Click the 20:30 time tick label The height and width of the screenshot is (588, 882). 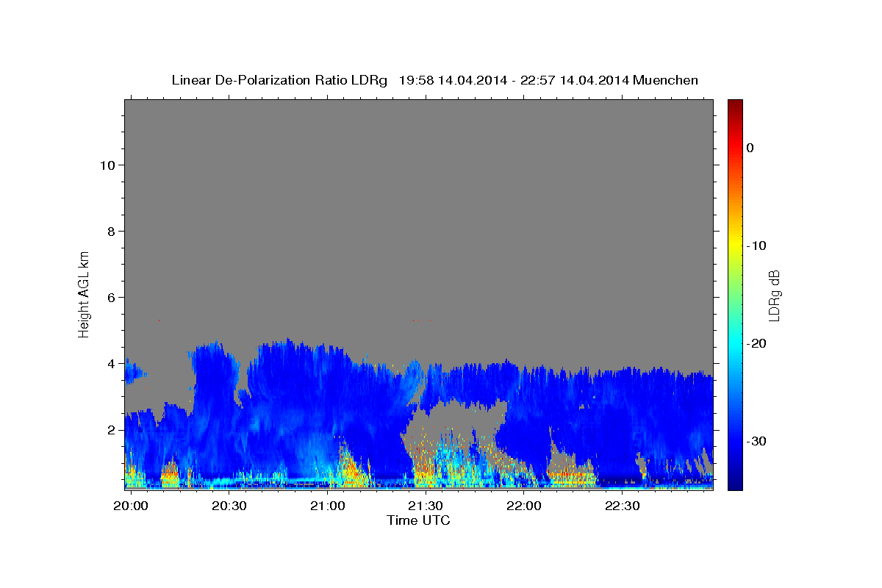point(229,506)
